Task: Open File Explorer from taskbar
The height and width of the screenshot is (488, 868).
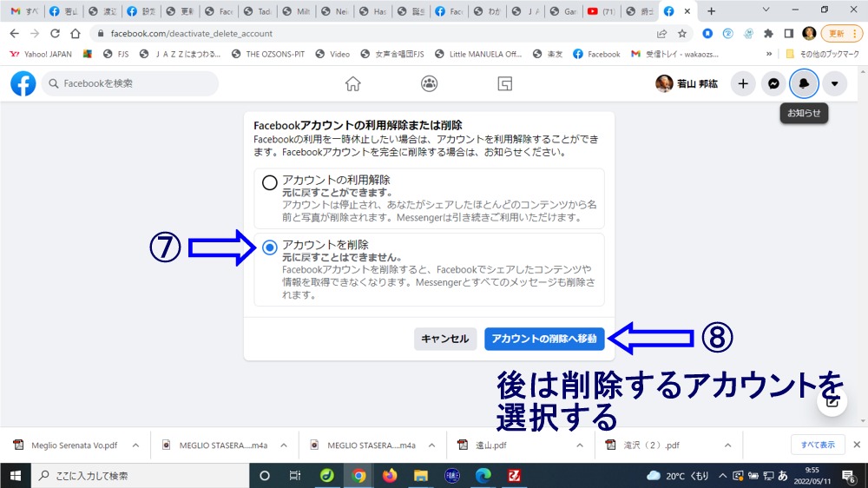Action: [x=421, y=476]
